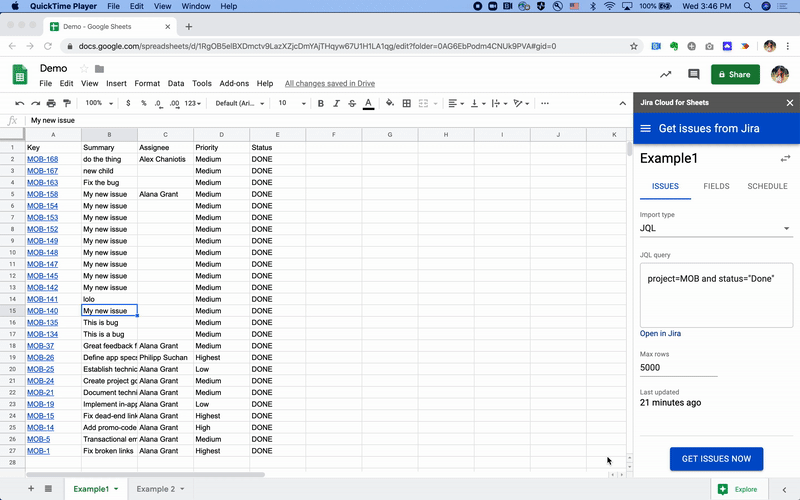The height and width of the screenshot is (500, 800).
Task: Toggle strikethrough formatting
Action: point(352,104)
